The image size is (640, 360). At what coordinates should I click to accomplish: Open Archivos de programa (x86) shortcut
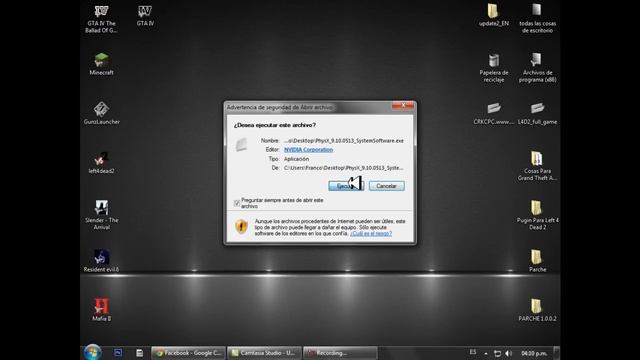pyautogui.click(x=537, y=68)
